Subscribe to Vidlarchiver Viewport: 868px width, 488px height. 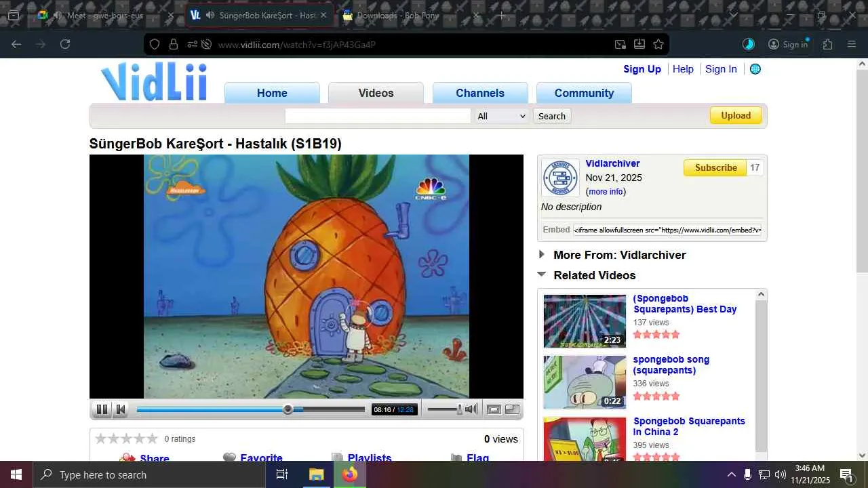pyautogui.click(x=715, y=167)
